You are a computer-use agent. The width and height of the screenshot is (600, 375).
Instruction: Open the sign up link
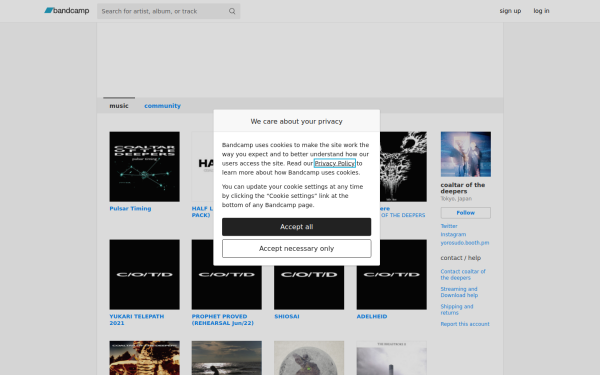(x=510, y=11)
